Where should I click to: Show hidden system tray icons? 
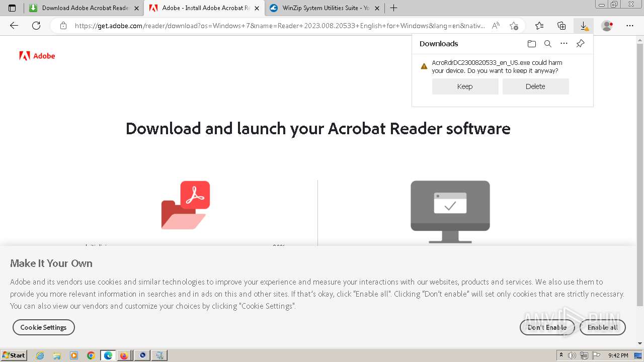coord(561,355)
